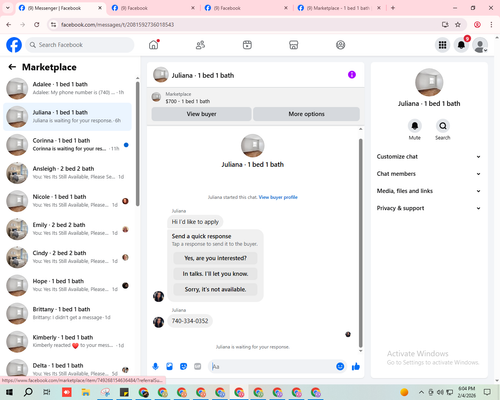Open the tab search dropdown arrow
500x400 pixels.
tap(8, 8)
